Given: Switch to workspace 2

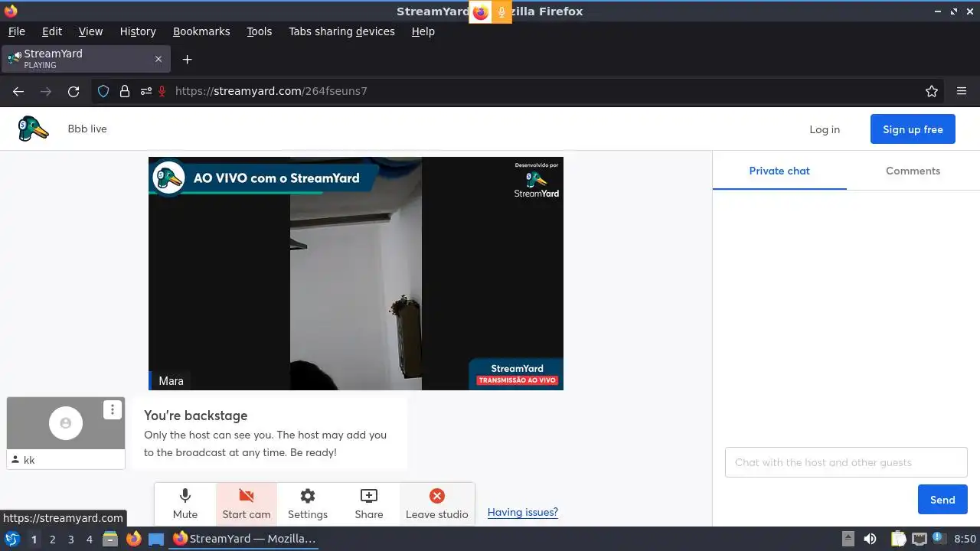Looking at the screenshot, I should 52,540.
